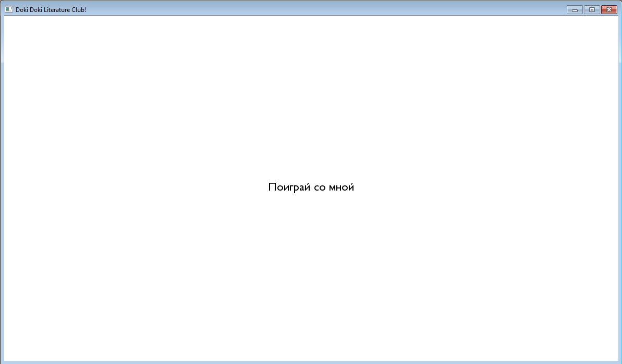Click the Doki Doki Literature Club window icon
This screenshot has height=364, width=622.
pos(9,9)
